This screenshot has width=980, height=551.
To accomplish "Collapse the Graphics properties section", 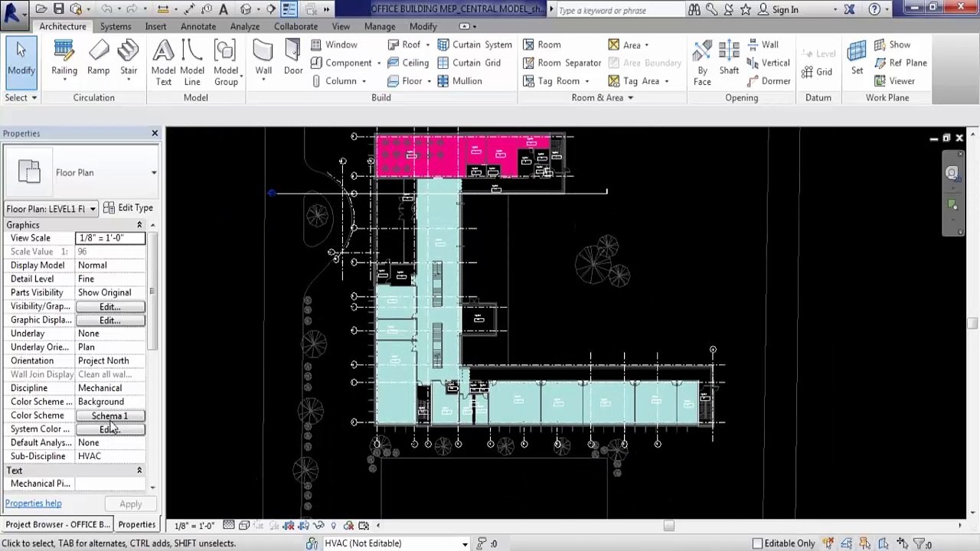I will [x=139, y=225].
